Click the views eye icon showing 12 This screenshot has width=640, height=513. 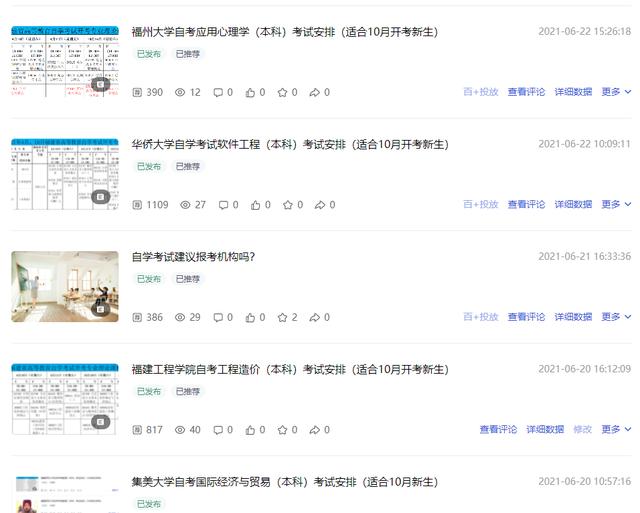180,93
